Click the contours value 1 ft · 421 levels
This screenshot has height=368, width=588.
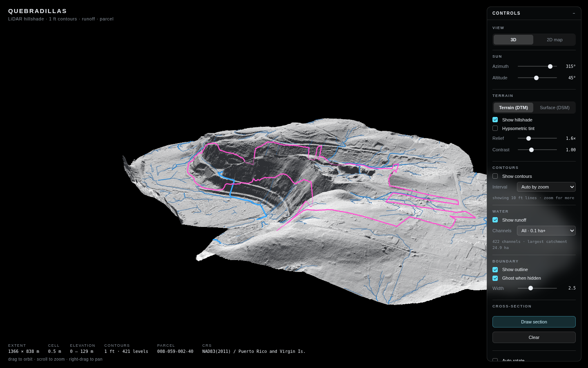(x=126, y=352)
